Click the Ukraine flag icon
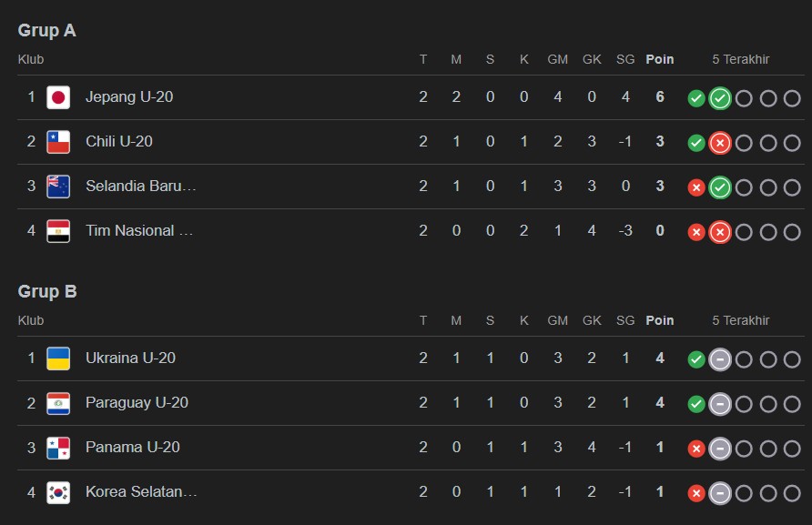This screenshot has width=812, height=525. (x=58, y=358)
